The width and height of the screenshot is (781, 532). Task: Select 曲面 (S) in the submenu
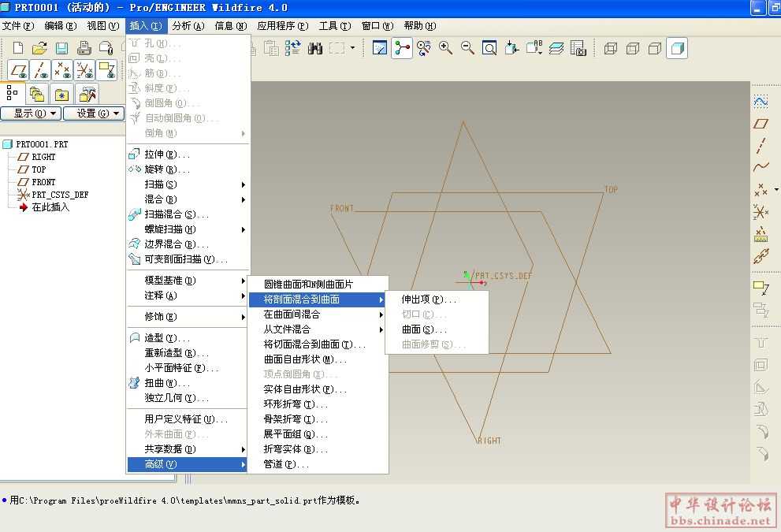pos(437,329)
